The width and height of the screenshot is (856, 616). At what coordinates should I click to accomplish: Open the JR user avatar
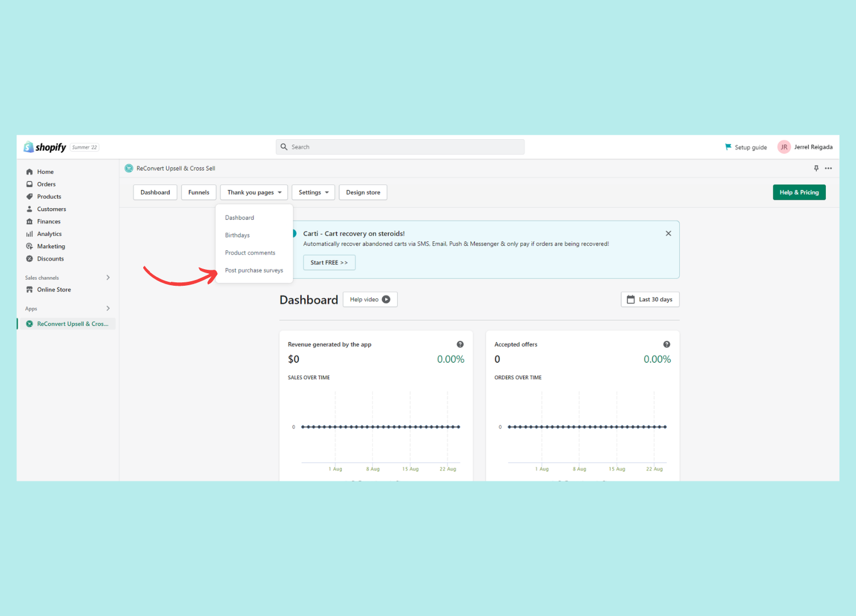[784, 147]
